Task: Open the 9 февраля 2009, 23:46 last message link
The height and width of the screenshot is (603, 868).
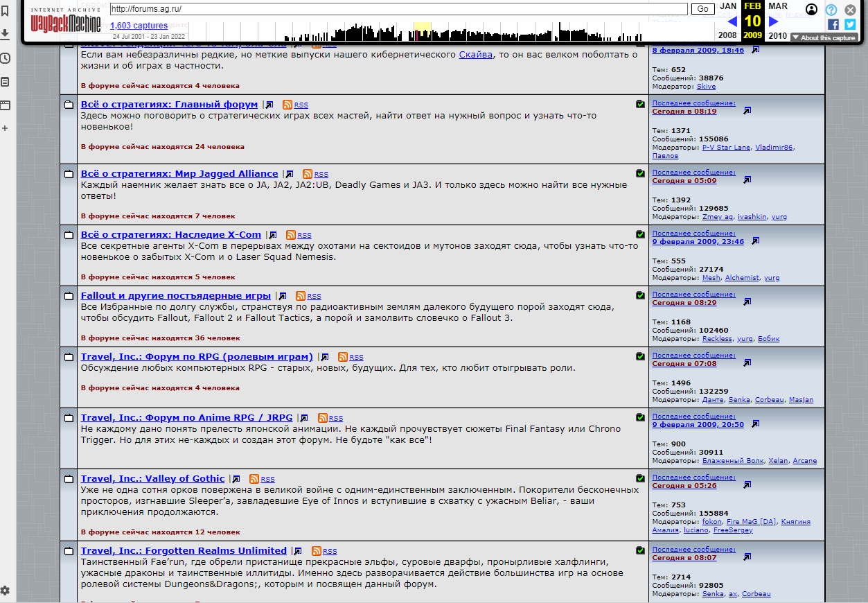Action: tap(698, 241)
